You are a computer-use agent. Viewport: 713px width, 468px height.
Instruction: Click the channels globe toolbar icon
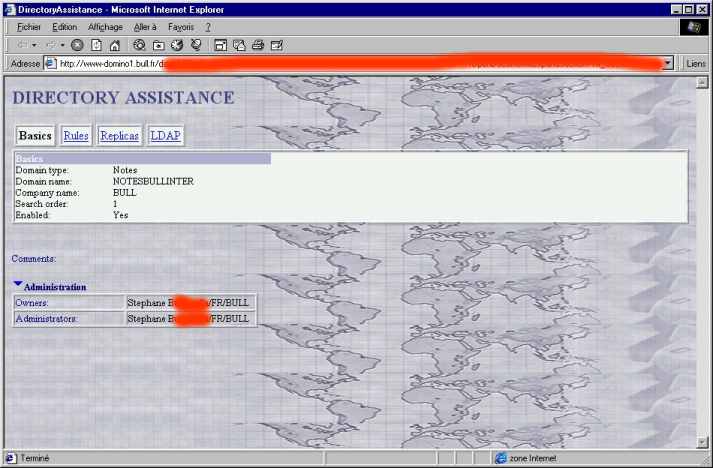196,45
